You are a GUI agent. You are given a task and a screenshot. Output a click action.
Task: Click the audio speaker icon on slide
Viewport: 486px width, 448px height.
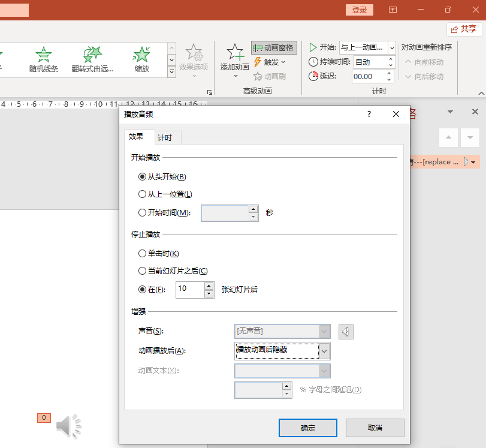[x=69, y=426]
